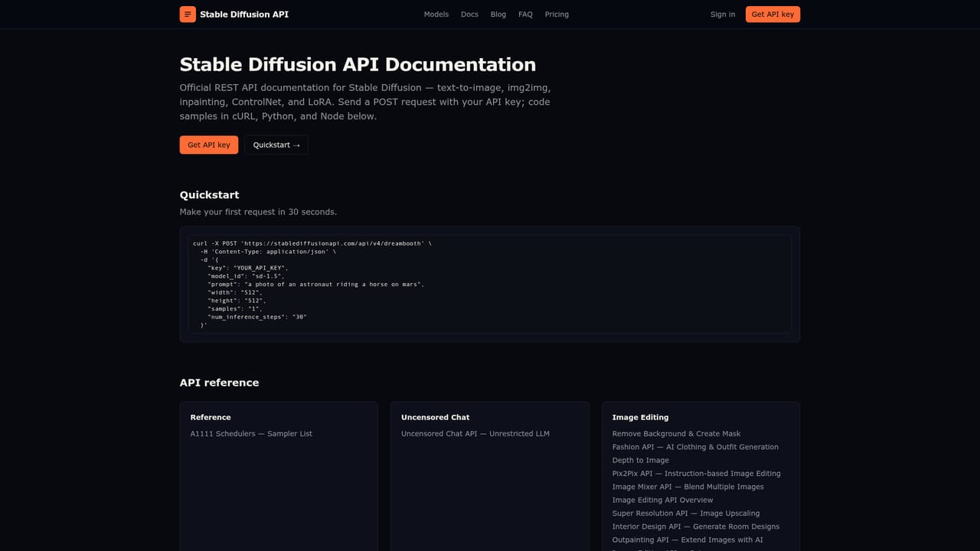
Task: Click the "num_inference_steps": "30" code line
Action: [x=257, y=317]
